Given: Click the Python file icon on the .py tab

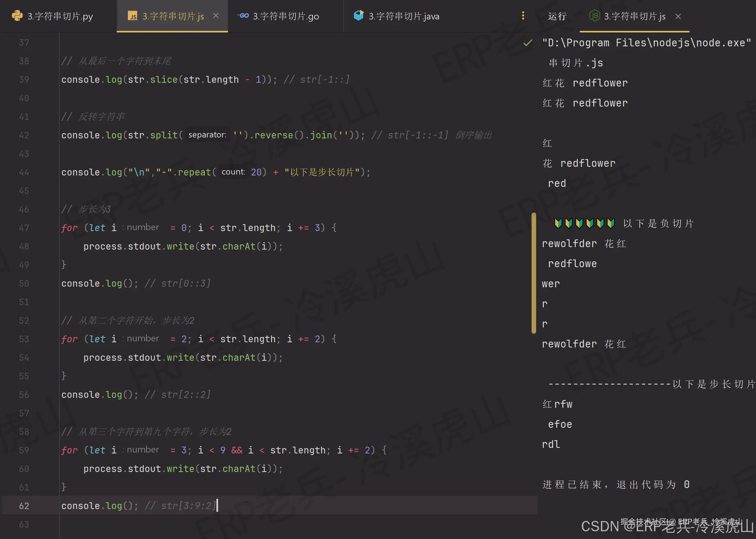Looking at the screenshot, I should (x=17, y=16).
